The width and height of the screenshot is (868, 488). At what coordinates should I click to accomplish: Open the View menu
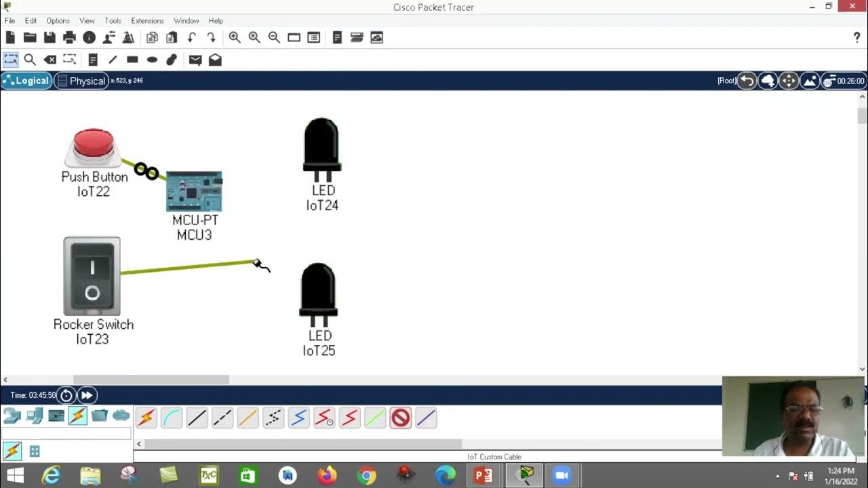(x=87, y=21)
